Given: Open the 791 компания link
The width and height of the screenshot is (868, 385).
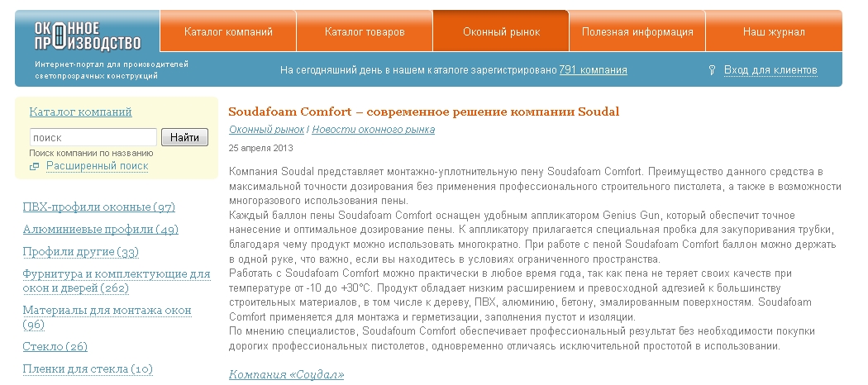Looking at the screenshot, I should point(593,70).
